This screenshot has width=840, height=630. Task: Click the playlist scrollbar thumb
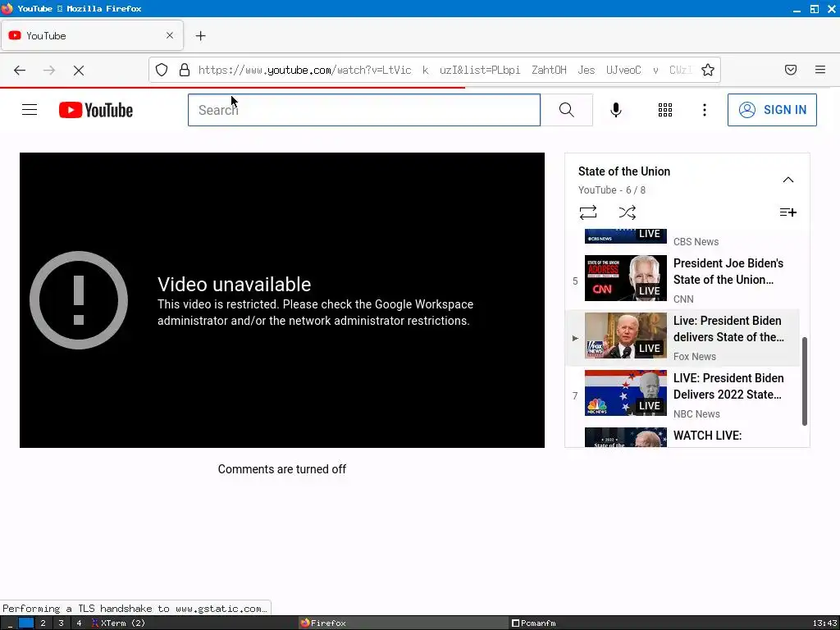click(804, 381)
